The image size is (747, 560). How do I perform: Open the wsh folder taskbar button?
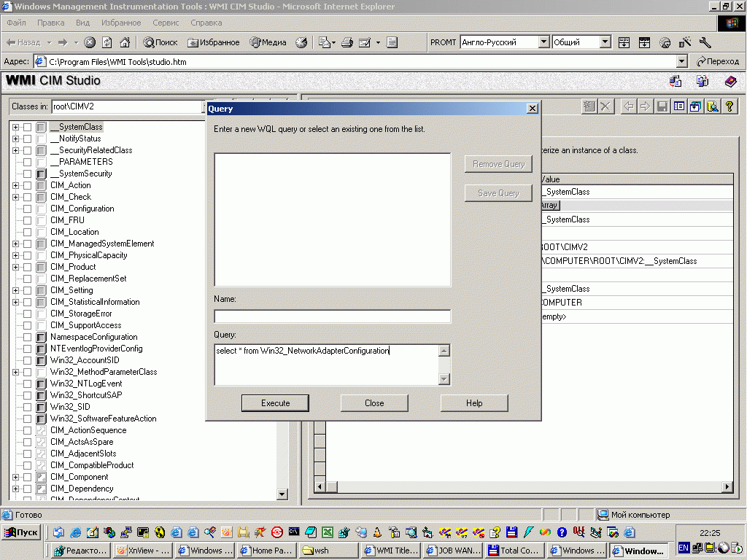click(329, 551)
